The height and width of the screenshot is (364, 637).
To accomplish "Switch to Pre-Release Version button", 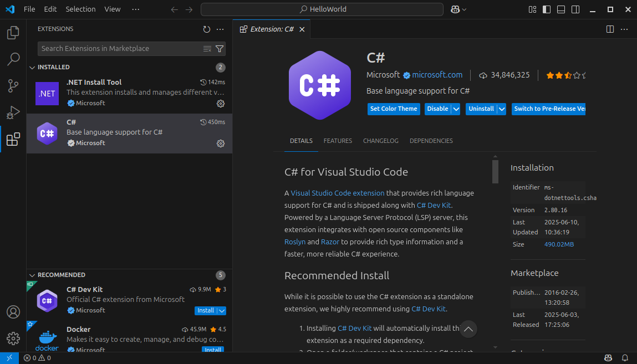I will [548, 109].
